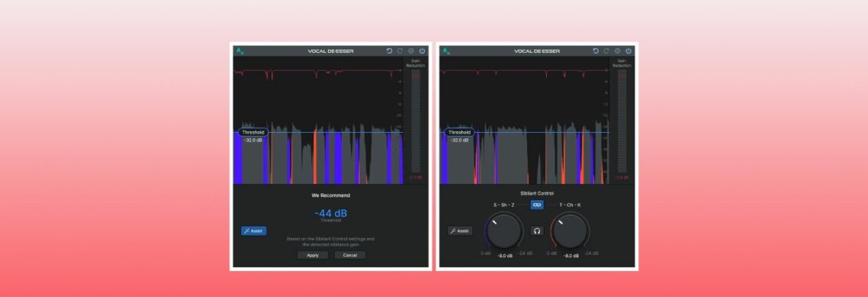868x297 pixels.
Task: Click the headphones listen icon between the knobs
Action: pos(537,231)
